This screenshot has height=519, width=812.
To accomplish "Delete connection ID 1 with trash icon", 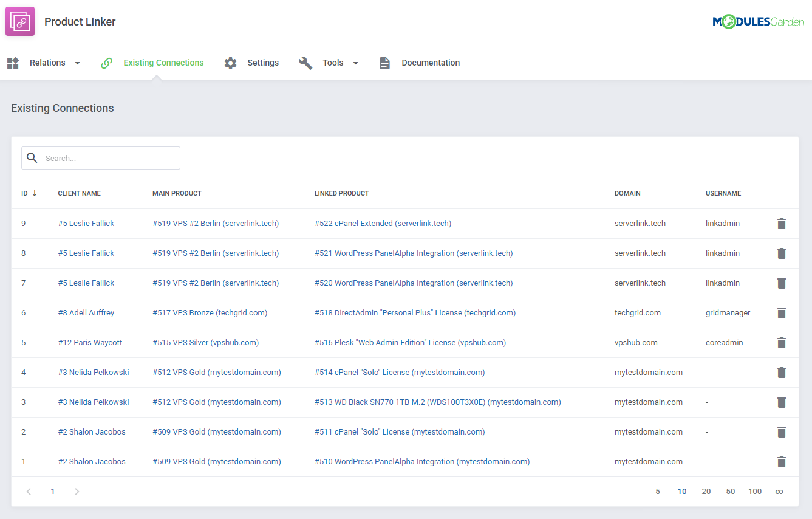I will click(782, 462).
